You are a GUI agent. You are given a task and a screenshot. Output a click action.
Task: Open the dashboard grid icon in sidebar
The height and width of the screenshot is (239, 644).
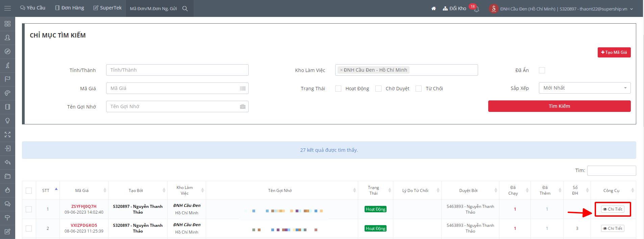7,24
